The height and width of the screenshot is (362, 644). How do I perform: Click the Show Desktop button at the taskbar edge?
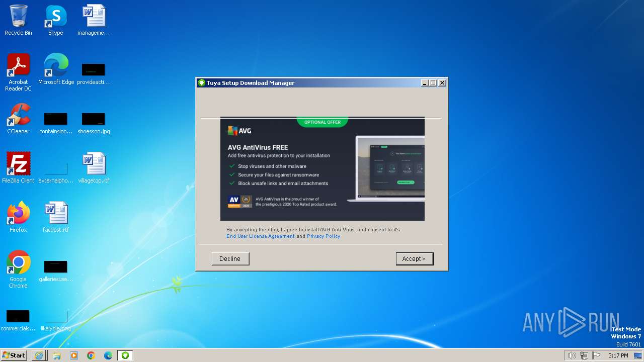(639, 355)
